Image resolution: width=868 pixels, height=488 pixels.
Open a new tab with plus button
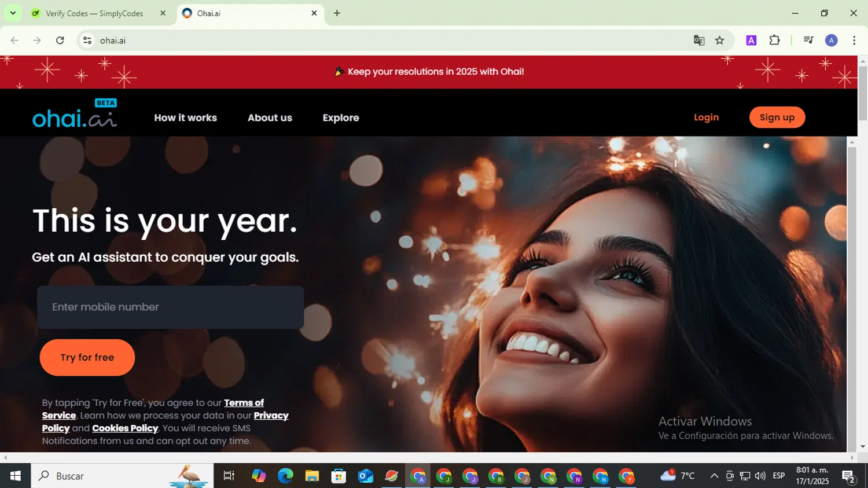pos(337,13)
